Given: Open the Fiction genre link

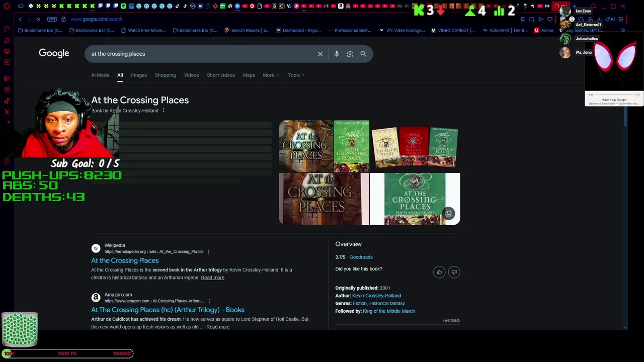Looking at the screenshot, I should pos(359,303).
